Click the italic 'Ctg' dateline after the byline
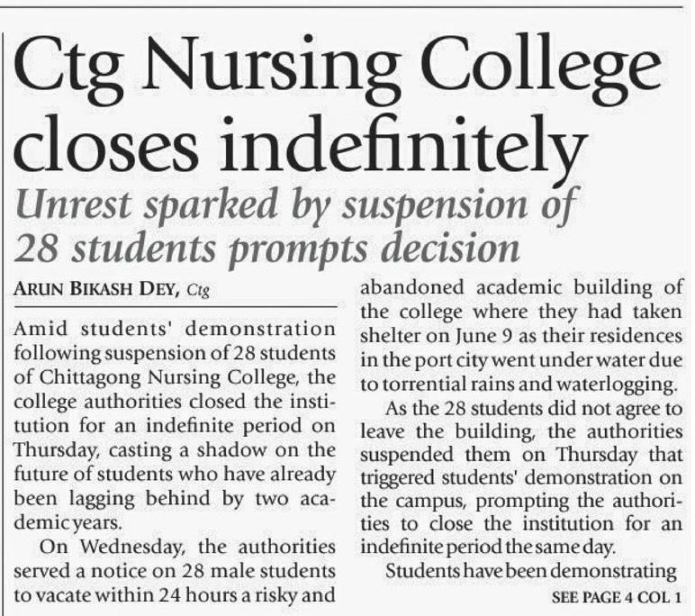The height and width of the screenshot is (616, 695). click(197, 290)
